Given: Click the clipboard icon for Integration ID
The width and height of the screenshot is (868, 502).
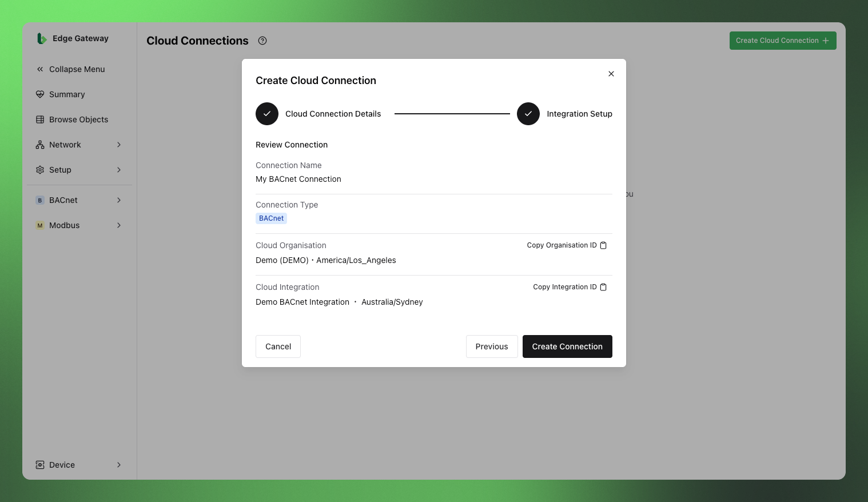Looking at the screenshot, I should (603, 287).
